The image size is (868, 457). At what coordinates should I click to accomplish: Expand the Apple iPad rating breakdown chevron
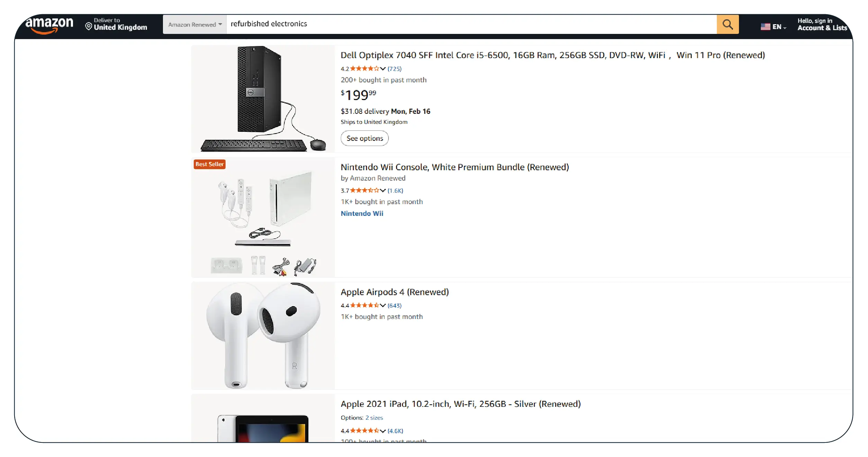383,431
